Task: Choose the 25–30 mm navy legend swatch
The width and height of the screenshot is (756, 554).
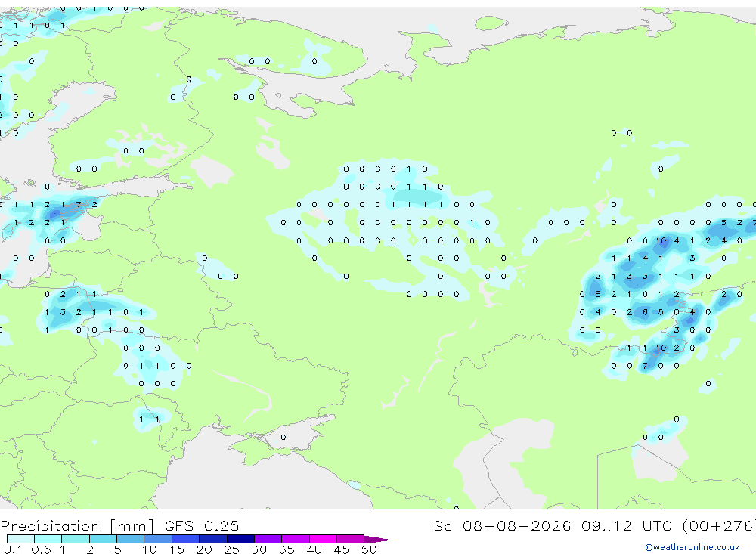Action: click(x=240, y=539)
